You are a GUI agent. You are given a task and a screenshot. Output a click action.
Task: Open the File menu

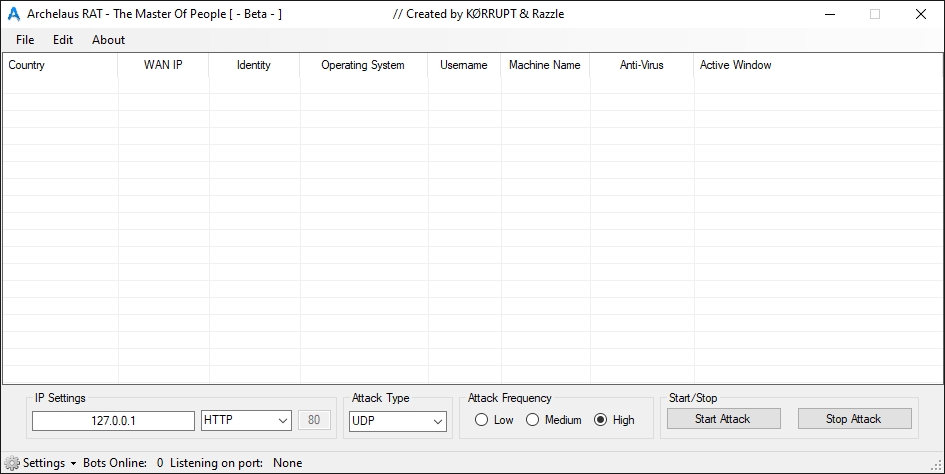click(x=25, y=40)
